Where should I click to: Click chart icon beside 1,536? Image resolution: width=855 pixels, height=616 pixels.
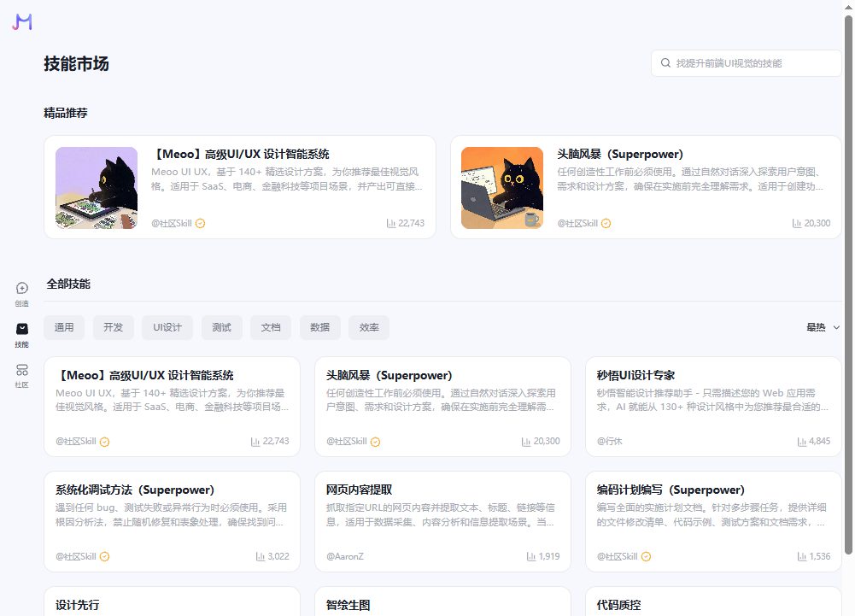[801, 556]
